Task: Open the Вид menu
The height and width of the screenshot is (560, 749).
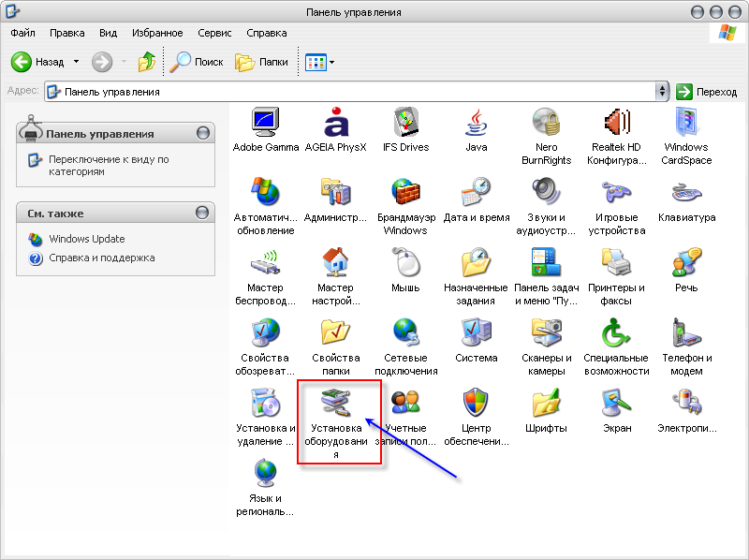Action: click(108, 33)
